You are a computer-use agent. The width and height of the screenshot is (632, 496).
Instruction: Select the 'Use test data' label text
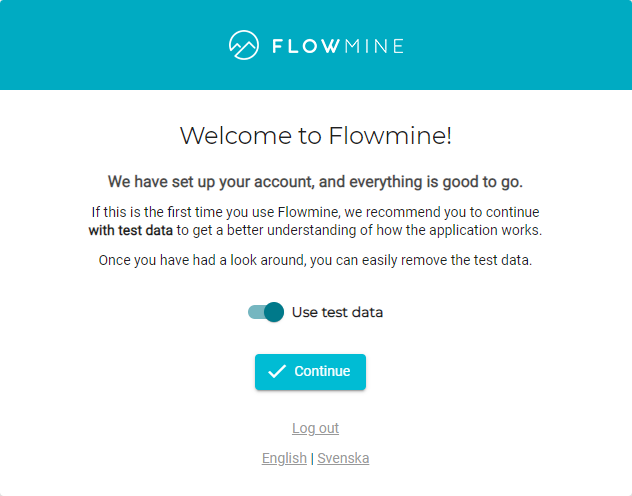(337, 312)
